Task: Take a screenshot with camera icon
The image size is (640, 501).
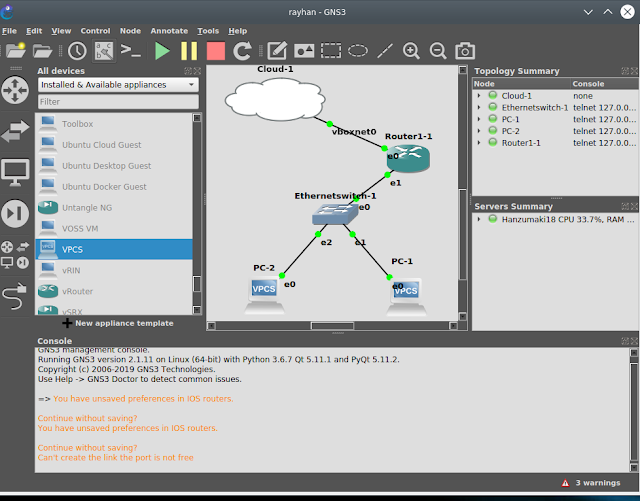Action: pyautogui.click(x=465, y=51)
